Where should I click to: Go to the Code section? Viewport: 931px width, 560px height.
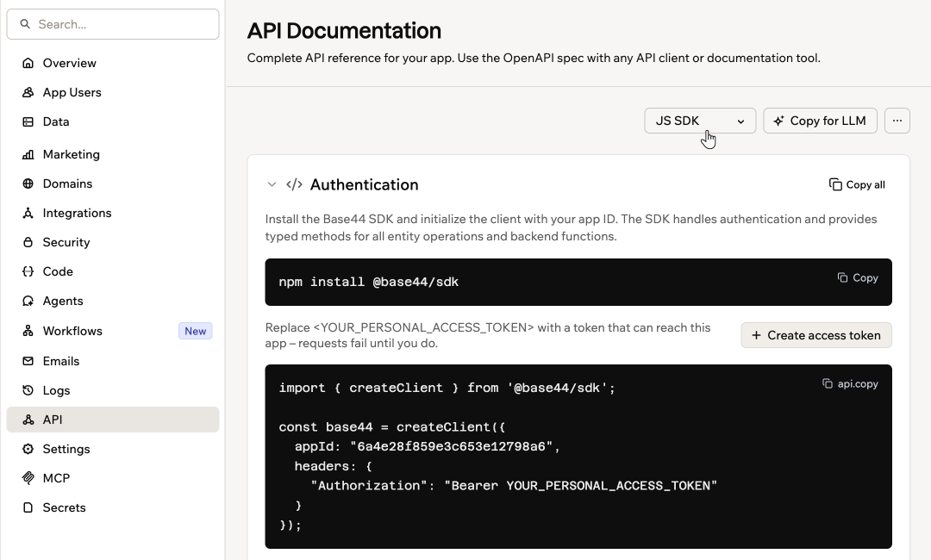coord(113,271)
